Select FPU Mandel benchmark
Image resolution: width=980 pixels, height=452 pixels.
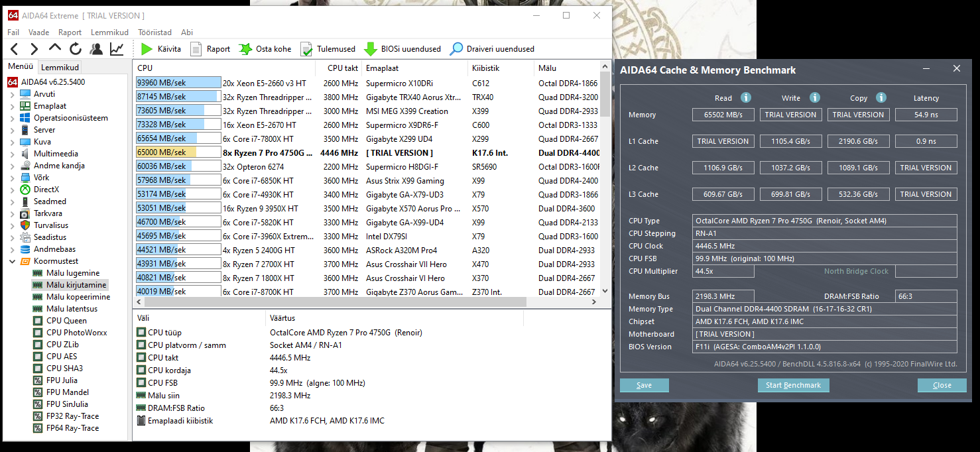pos(67,392)
